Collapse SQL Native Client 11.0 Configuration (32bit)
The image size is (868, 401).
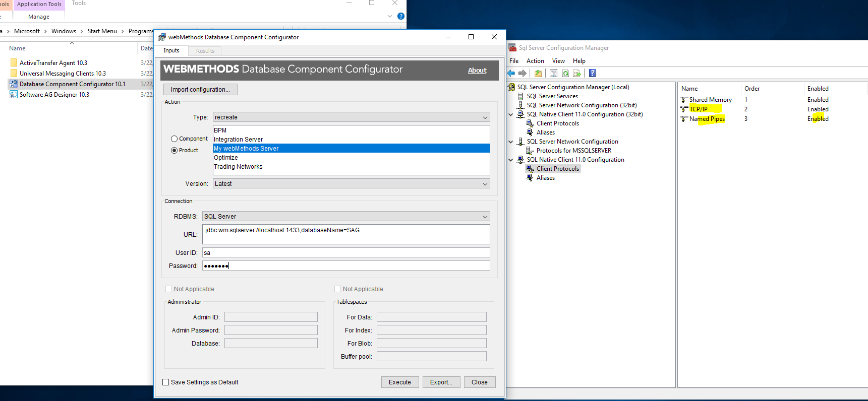pyautogui.click(x=511, y=115)
